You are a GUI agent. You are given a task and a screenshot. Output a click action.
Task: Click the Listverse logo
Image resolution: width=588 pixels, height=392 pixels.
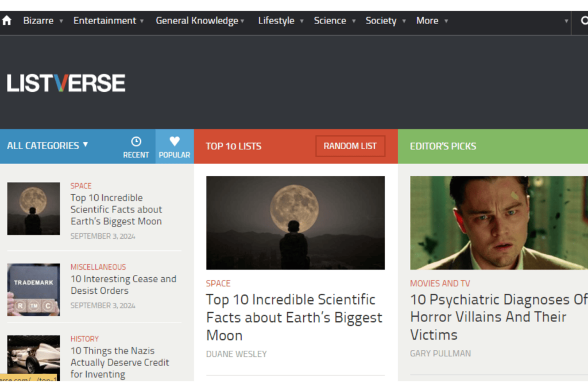[65, 83]
